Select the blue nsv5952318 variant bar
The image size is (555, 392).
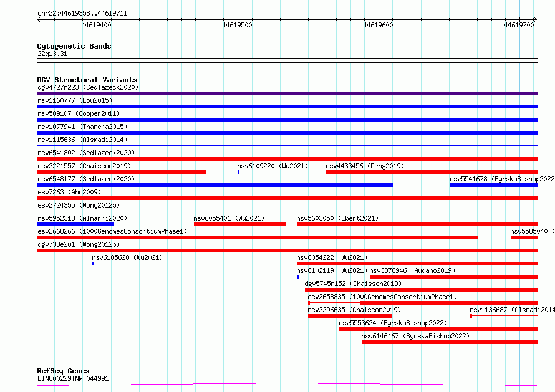(75, 224)
